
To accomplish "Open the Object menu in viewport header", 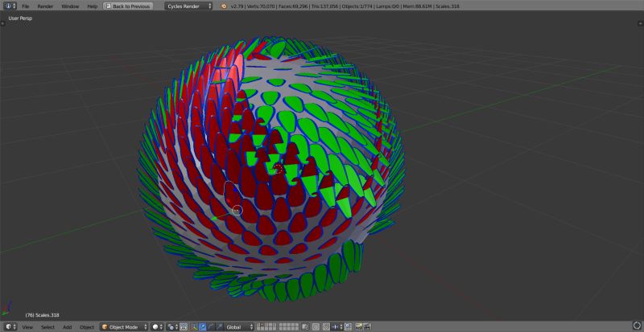I will [87, 327].
